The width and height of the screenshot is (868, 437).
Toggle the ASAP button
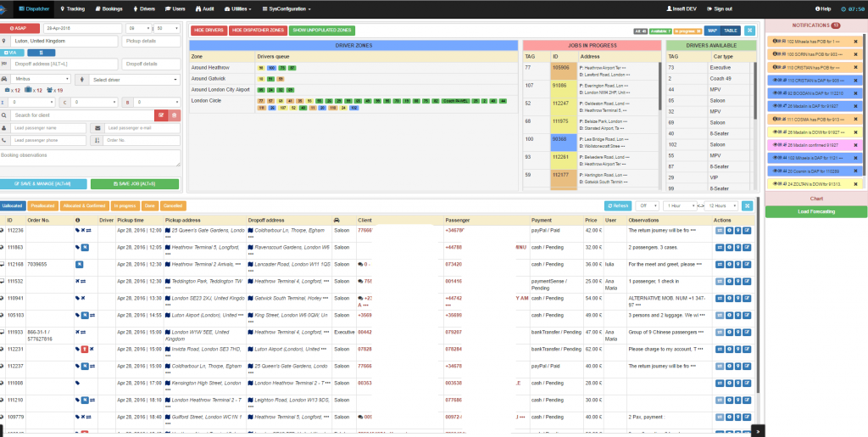click(x=20, y=28)
